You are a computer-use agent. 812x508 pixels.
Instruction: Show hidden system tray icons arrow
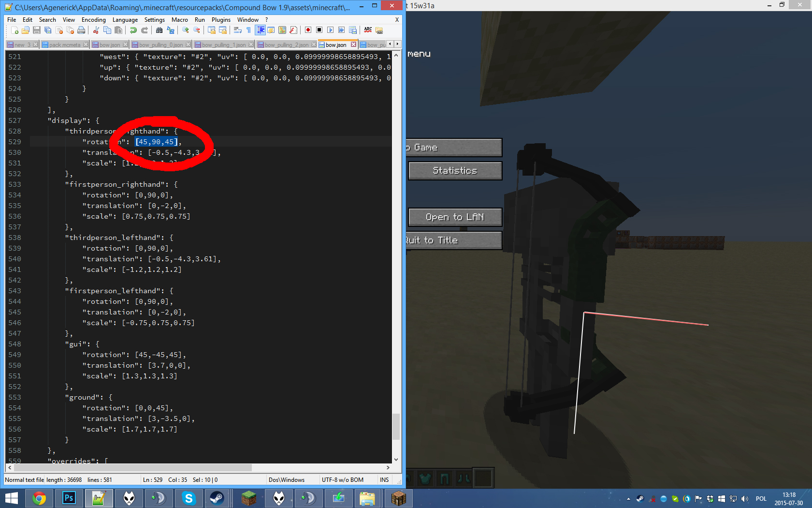628,499
